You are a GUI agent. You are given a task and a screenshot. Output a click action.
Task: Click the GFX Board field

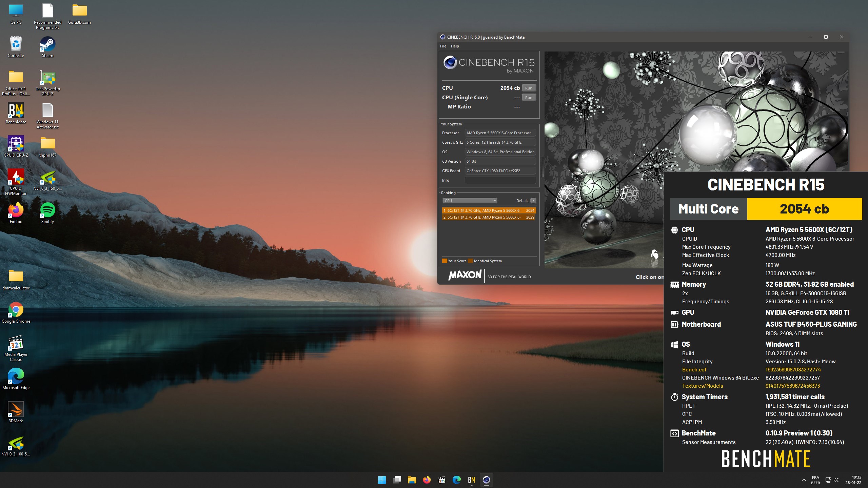pyautogui.click(x=500, y=171)
